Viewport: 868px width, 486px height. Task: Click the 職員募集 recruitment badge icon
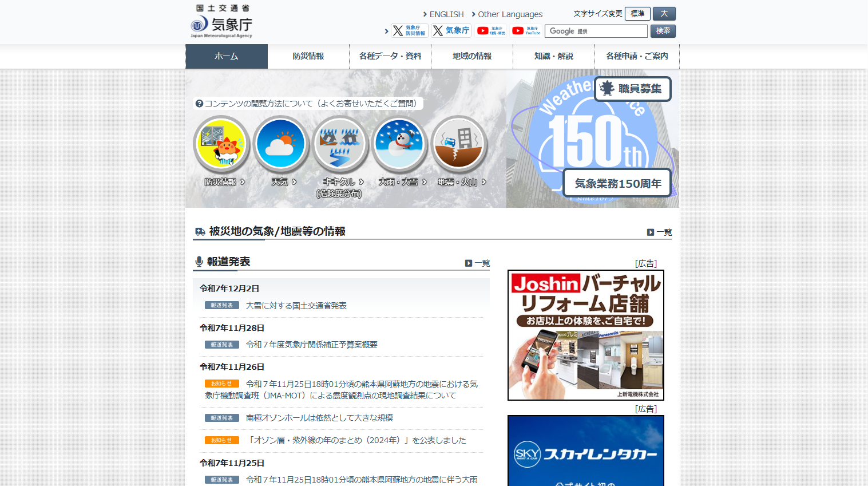(x=632, y=89)
